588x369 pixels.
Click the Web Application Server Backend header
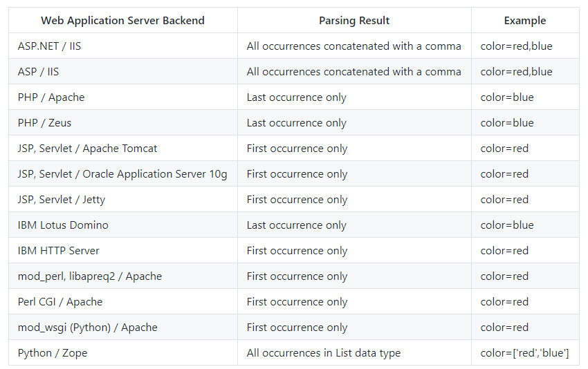coord(122,20)
